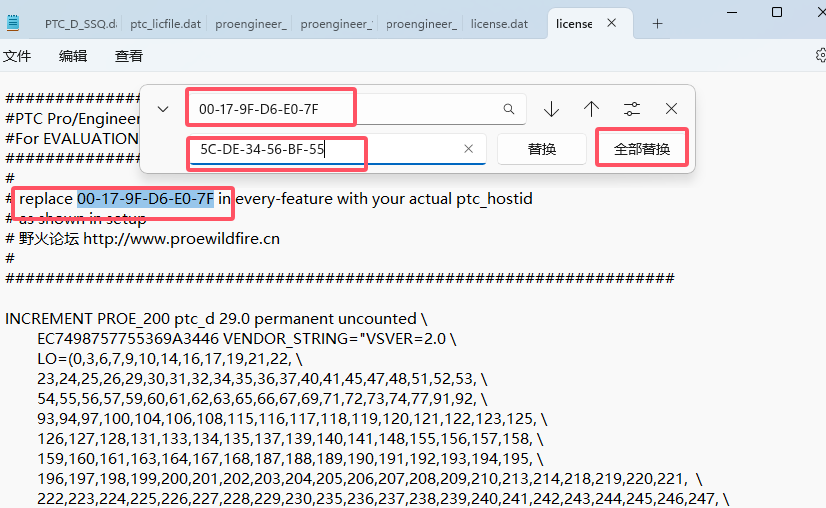The width and height of the screenshot is (826, 508).
Task: Click the Notepad app icon in title bar
Action: [x=13, y=23]
